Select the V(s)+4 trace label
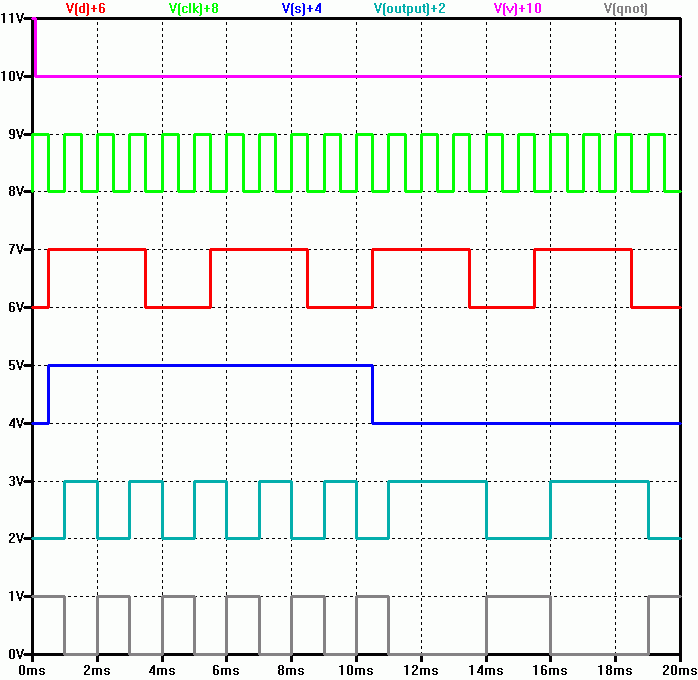The width and height of the screenshot is (698, 680). pos(302,8)
